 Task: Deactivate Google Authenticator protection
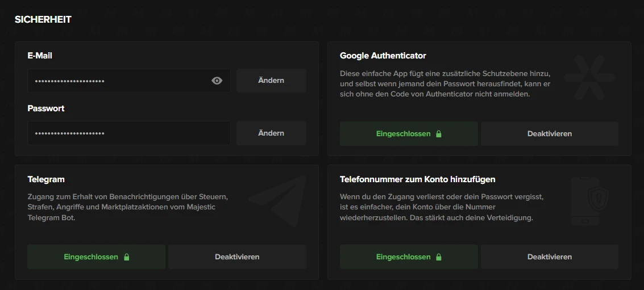click(x=549, y=134)
